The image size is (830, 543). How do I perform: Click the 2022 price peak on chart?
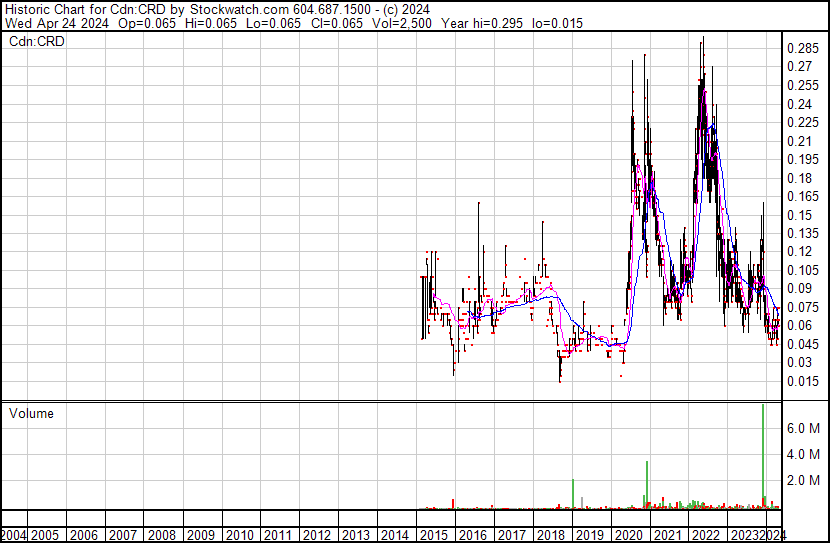pos(703,38)
